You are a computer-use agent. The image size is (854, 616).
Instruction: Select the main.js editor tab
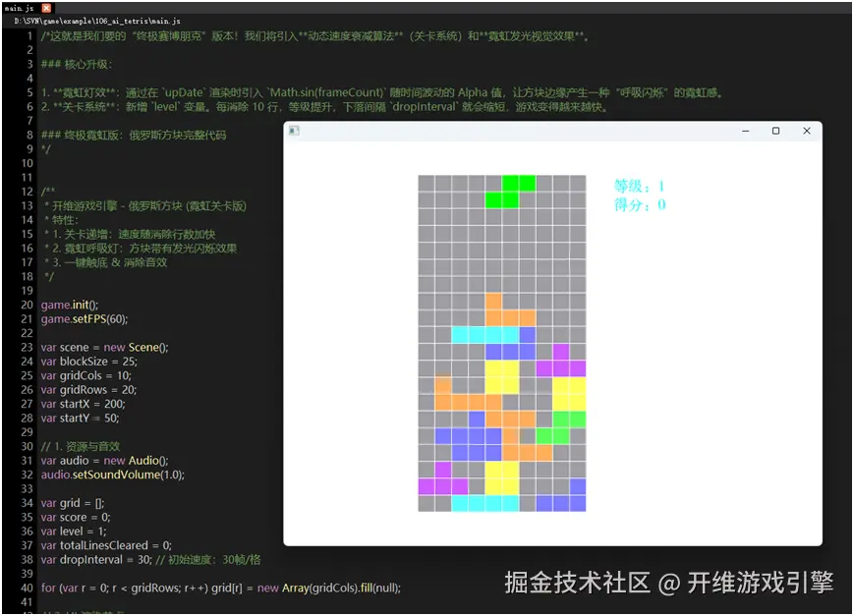coord(20,7)
